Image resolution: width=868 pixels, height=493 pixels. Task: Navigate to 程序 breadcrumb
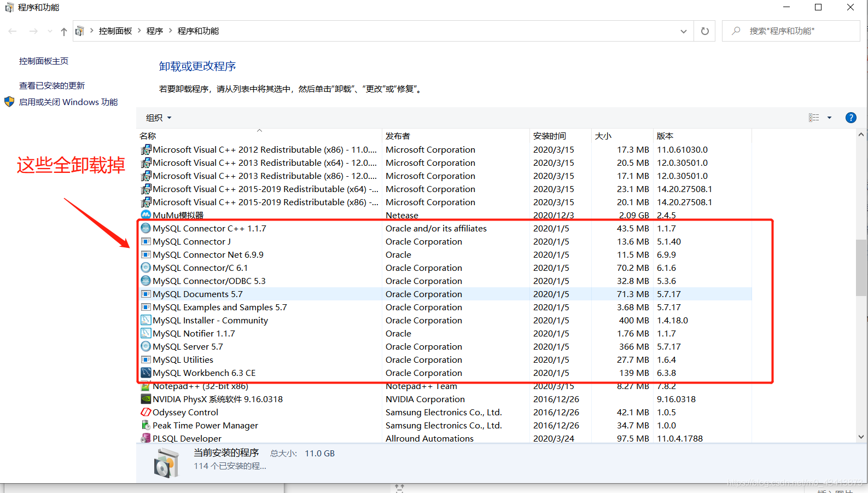point(155,31)
